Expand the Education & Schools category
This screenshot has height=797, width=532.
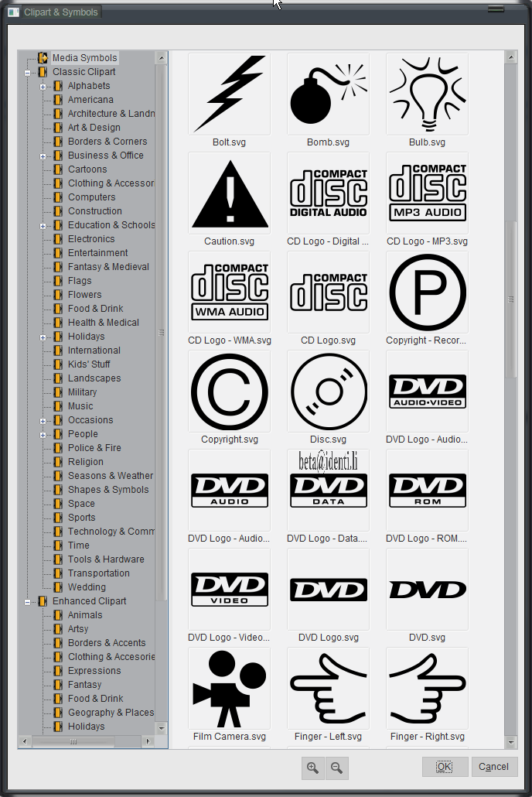(43, 226)
